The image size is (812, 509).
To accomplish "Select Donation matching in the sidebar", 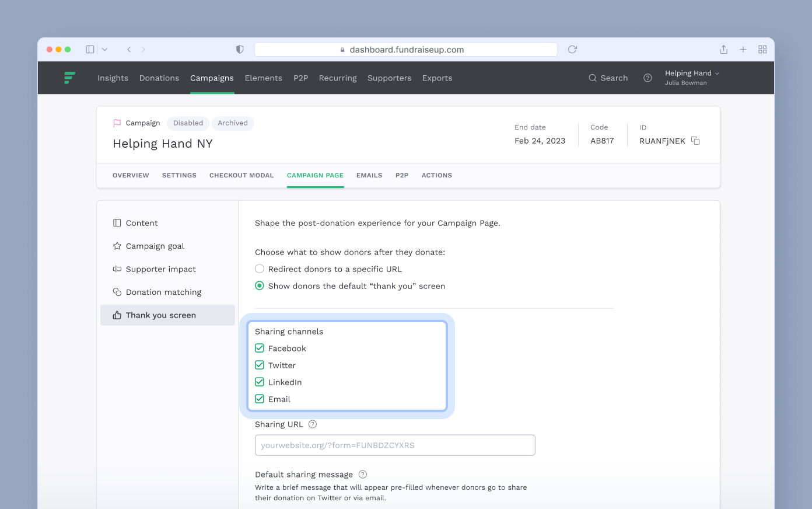I will tap(163, 292).
